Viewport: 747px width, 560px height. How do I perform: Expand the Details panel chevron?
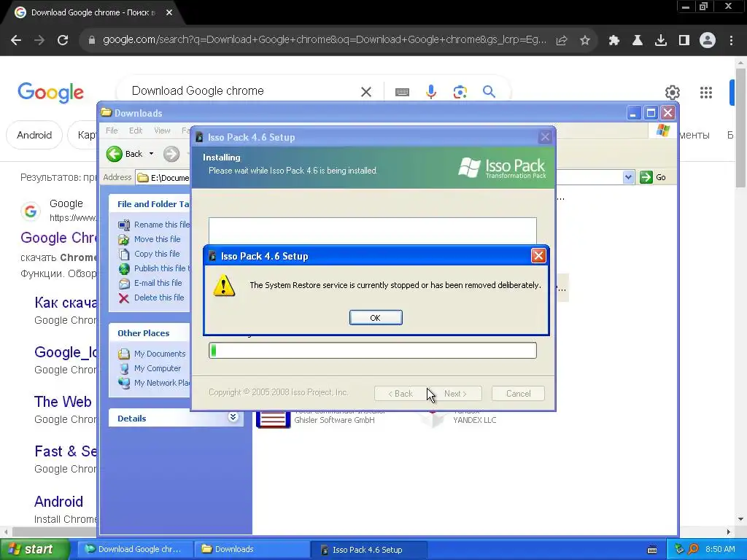tap(233, 418)
